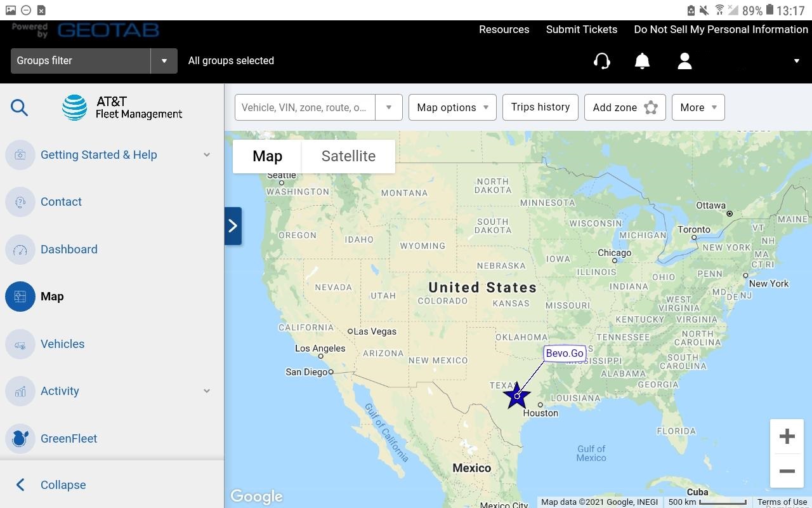This screenshot has height=508, width=812.
Task: Expand the Groups filter dropdown arrow
Action: (x=164, y=61)
